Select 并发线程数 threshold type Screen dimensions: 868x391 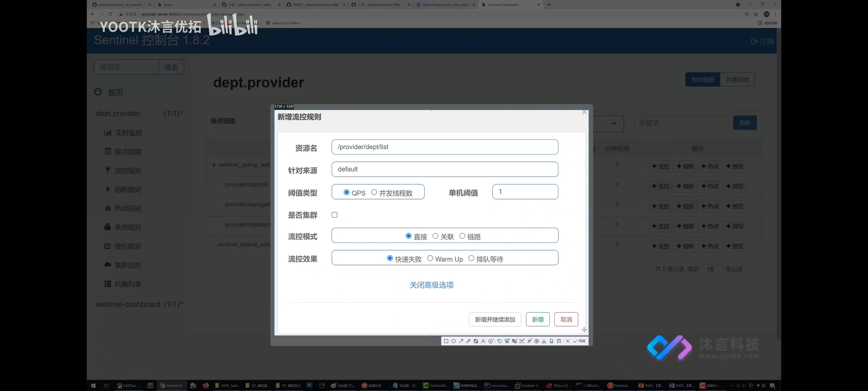[374, 192]
